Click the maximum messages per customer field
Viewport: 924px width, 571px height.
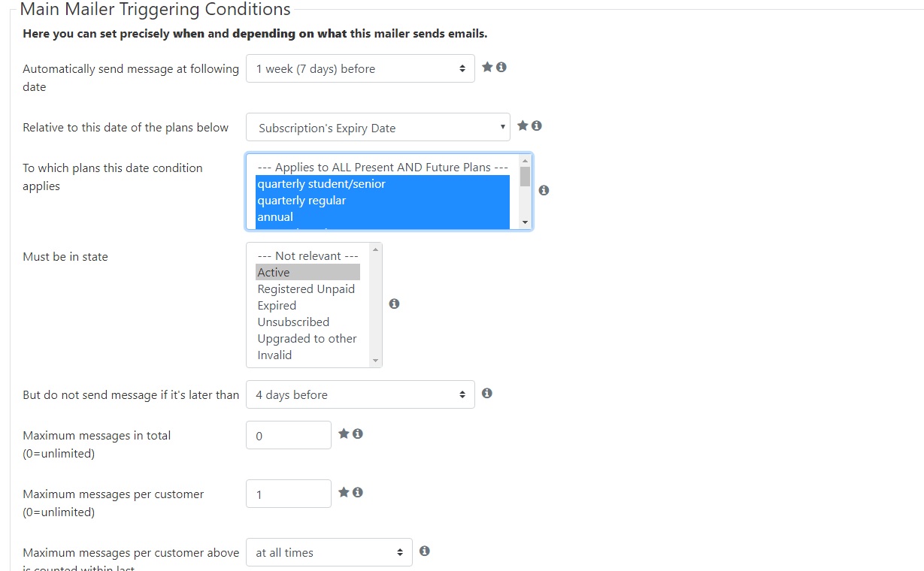289,494
